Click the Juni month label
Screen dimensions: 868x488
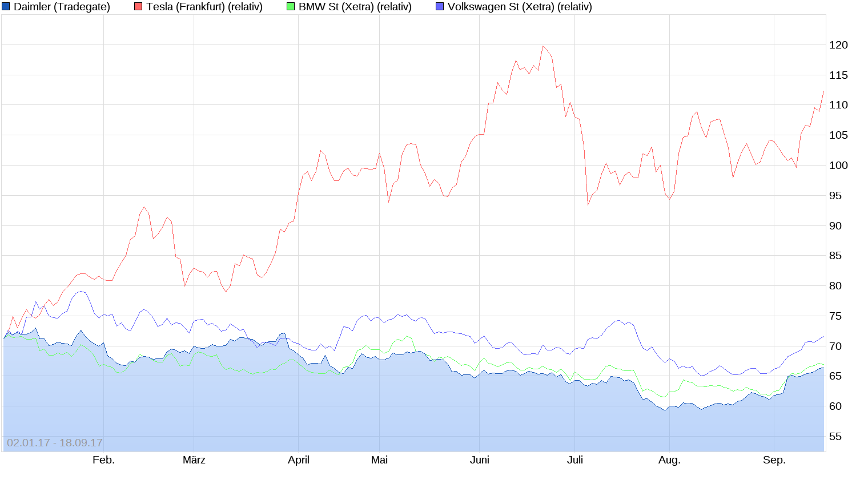tap(480, 460)
